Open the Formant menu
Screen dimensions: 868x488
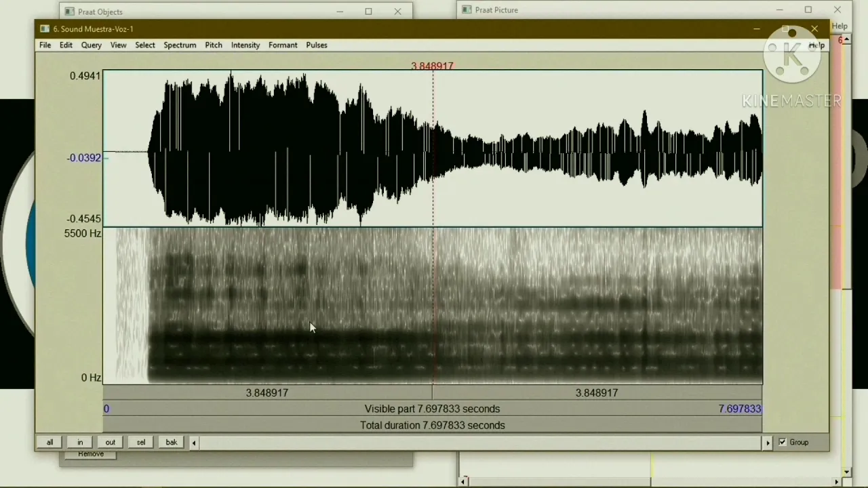pyautogui.click(x=283, y=45)
